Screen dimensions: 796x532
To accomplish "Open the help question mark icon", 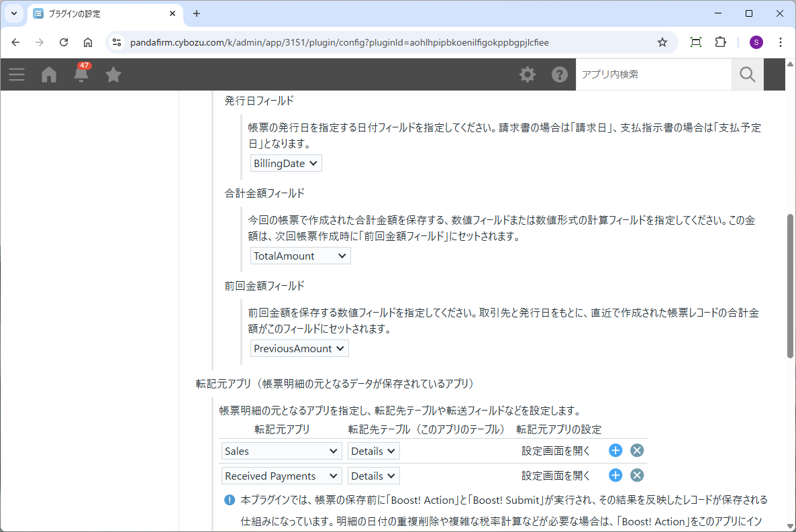I will click(560, 74).
